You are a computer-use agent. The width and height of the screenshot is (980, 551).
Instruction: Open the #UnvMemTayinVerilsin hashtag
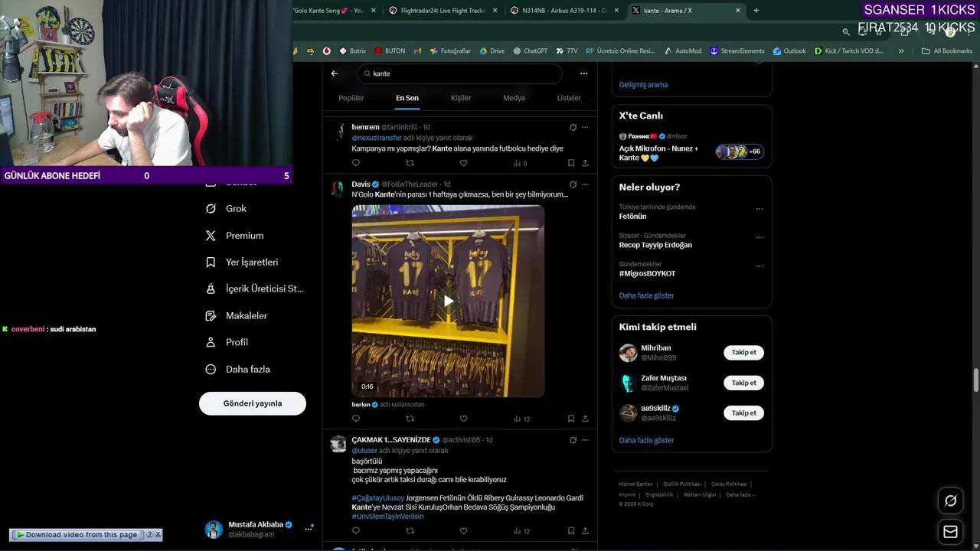tap(387, 517)
